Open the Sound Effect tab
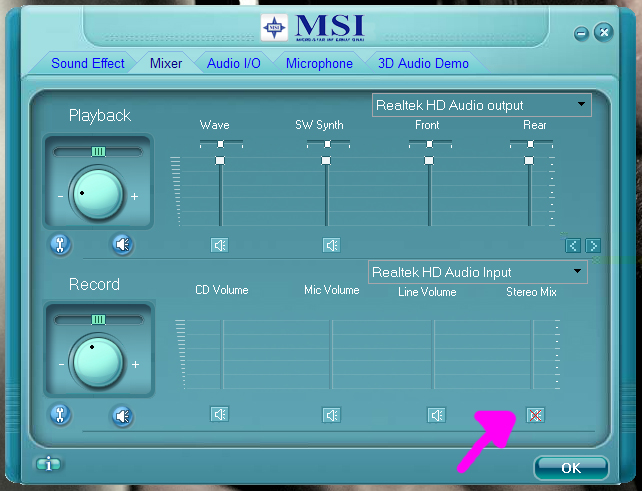Viewport: 642px width, 491px height. point(88,63)
